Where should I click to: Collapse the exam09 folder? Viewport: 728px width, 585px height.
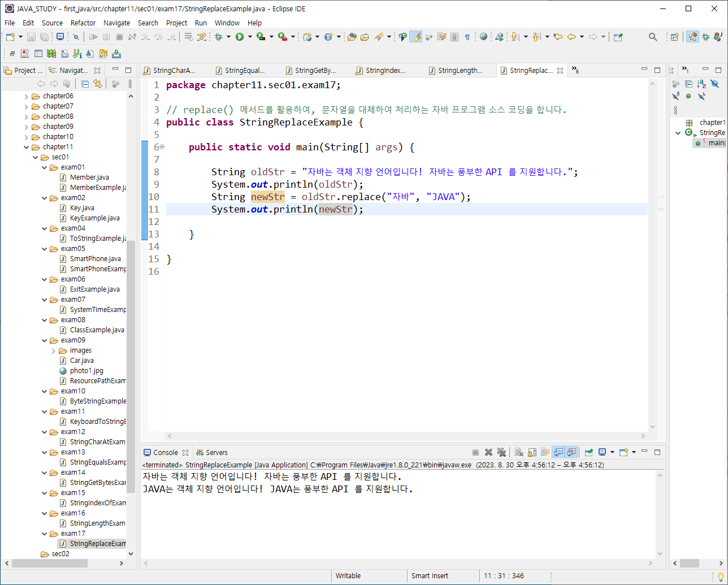point(44,340)
